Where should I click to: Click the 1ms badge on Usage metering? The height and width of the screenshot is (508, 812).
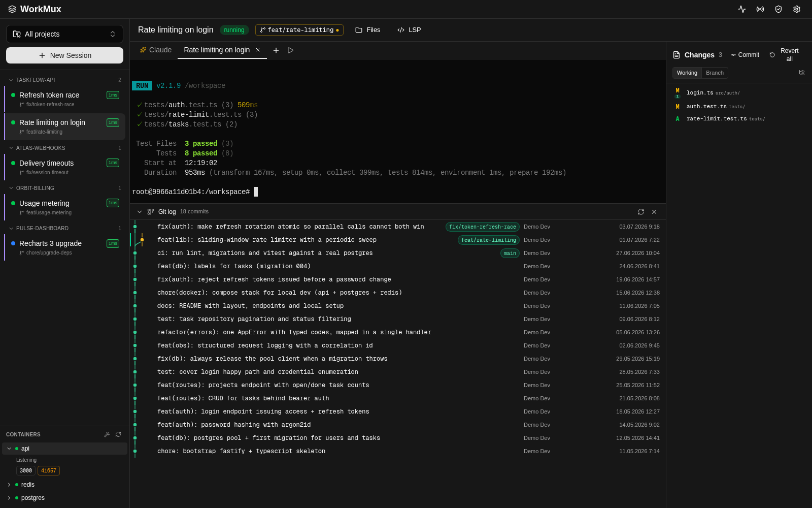tap(113, 203)
